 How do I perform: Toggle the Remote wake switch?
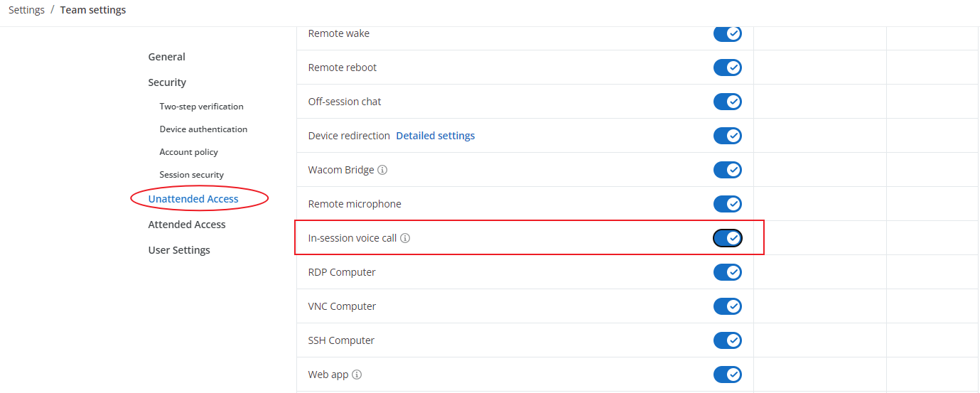(727, 33)
